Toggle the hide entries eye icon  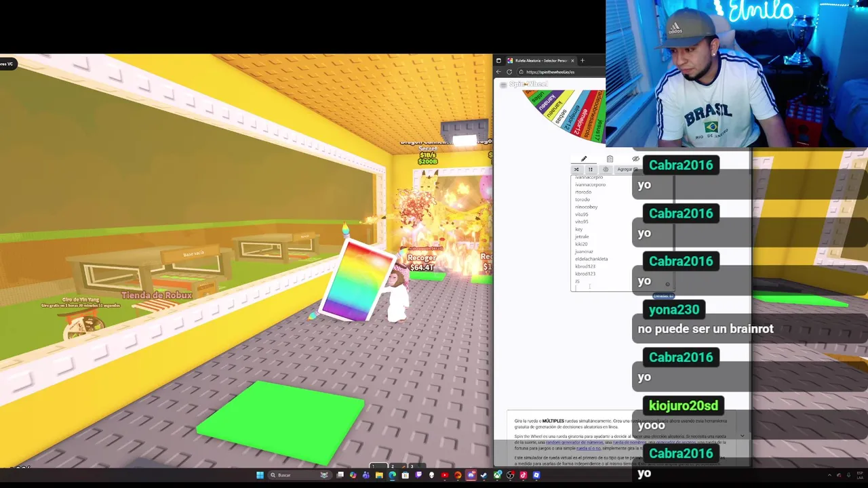[635, 159]
